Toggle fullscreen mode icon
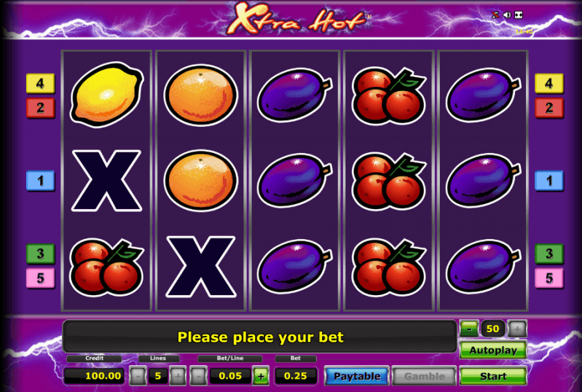Viewport: 582px width, 392px height. [519, 15]
